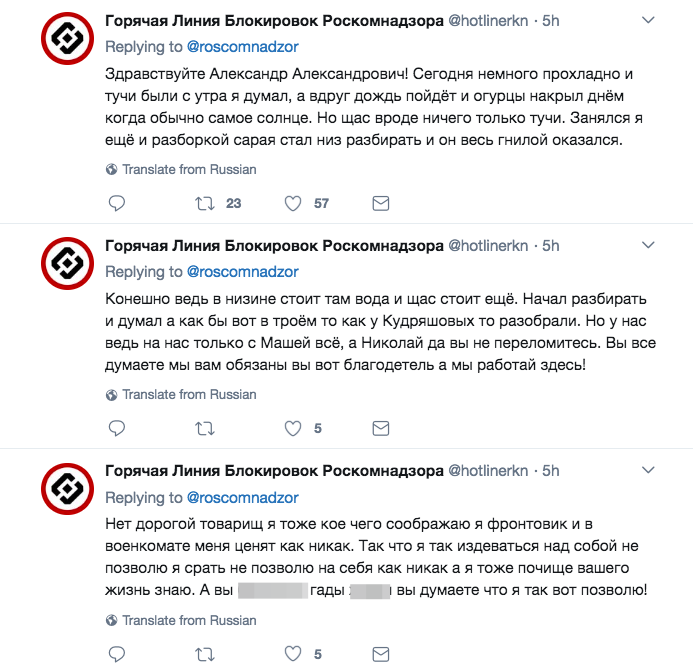Open second tweet's 5h timestamp
The image size is (693, 670).
pyautogui.click(x=550, y=246)
